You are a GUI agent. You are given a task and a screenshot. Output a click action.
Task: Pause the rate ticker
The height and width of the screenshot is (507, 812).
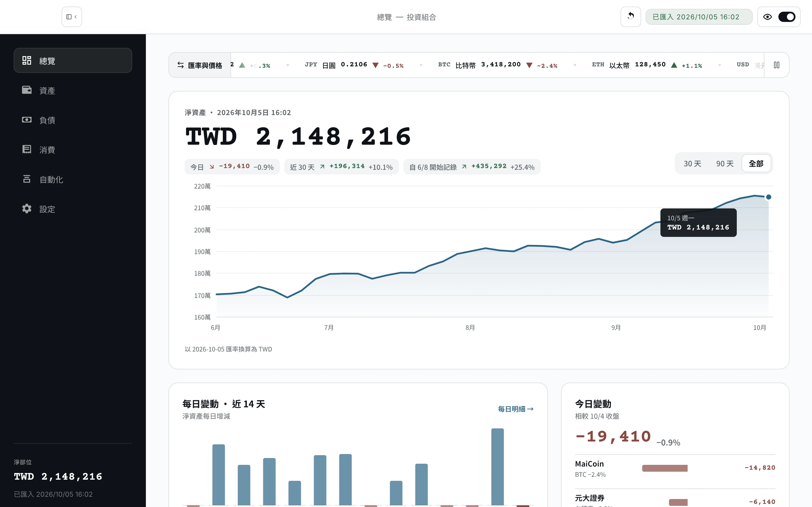[x=776, y=65]
